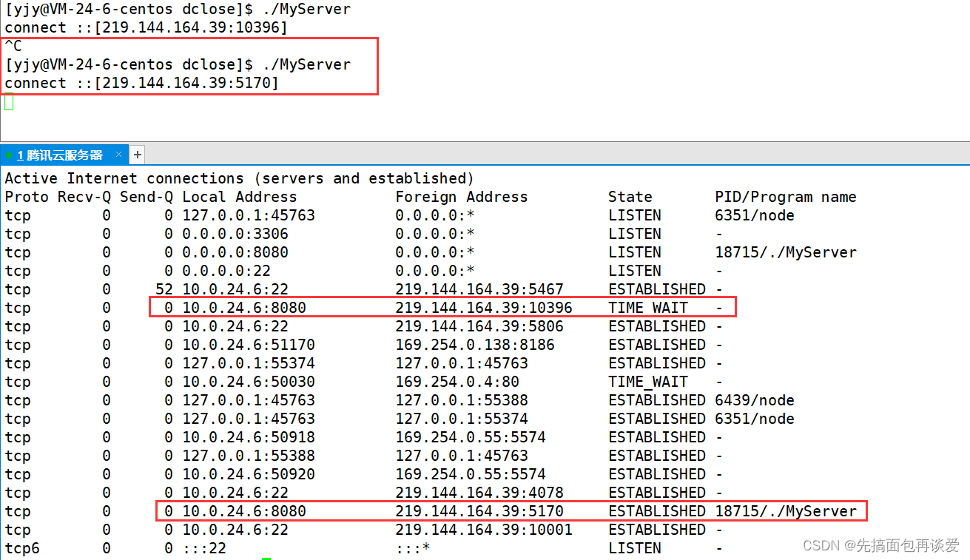Image resolution: width=970 pixels, height=560 pixels.
Task: Click local address 0.0.0.0:22
Action: click(226, 271)
